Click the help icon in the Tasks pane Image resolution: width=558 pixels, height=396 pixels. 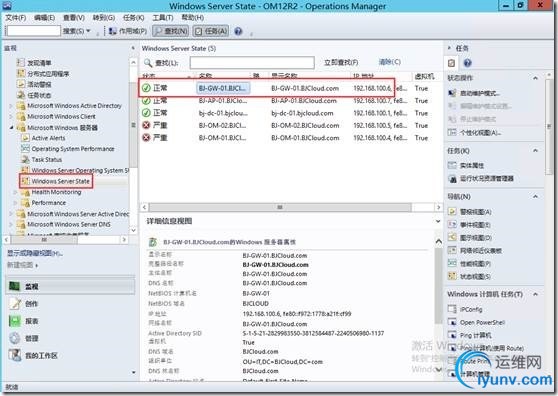coord(468,63)
